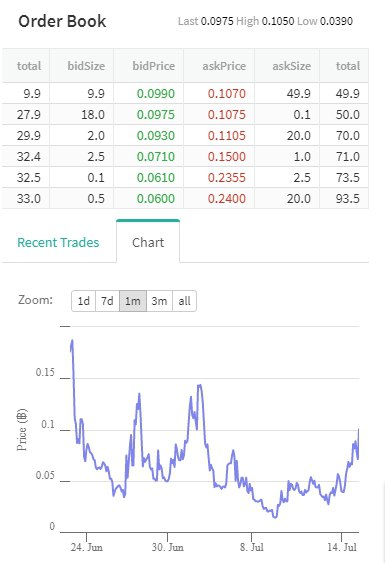This screenshot has height=563, width=385.
Task: Select ask price 0.2355
Action: click(227, 177)
